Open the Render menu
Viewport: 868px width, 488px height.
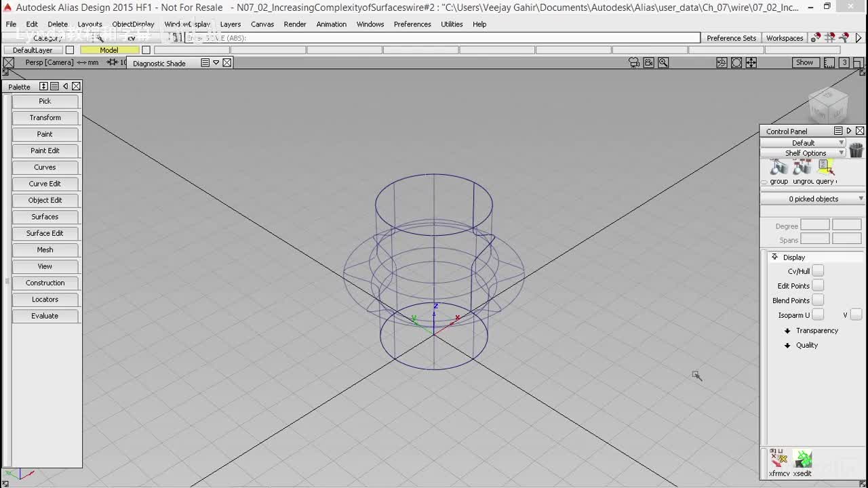pos(295,24)
